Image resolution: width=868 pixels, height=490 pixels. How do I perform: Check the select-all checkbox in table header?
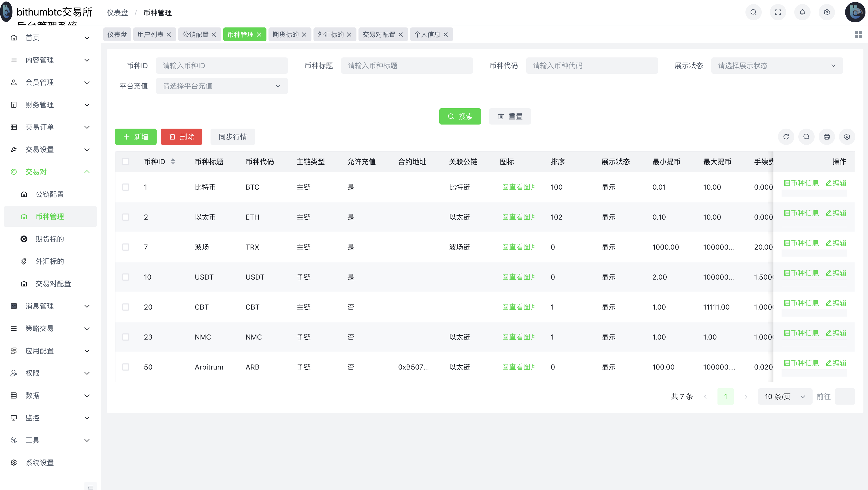coord(126,161)
